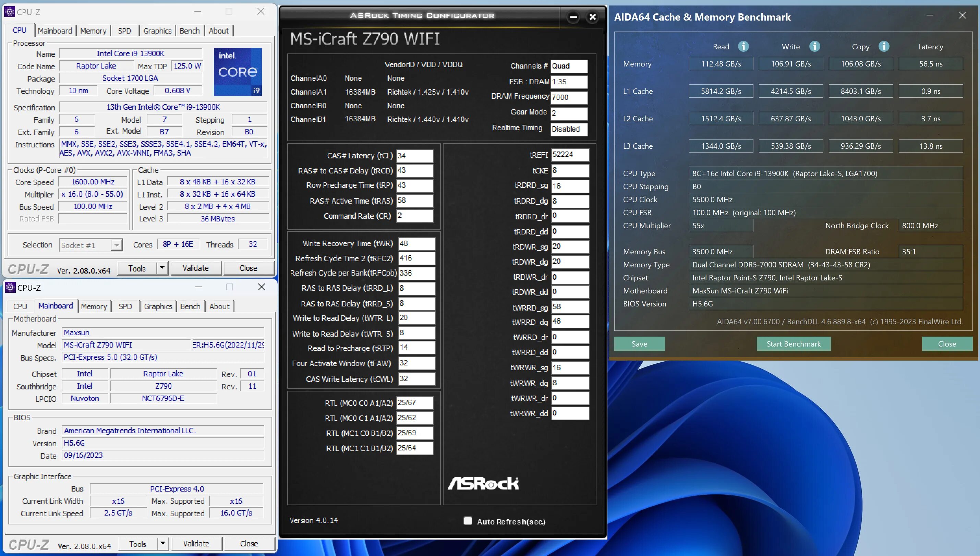Minimize the bottom CPU-Z Mainboard window
The width and height of the screenshot is (980, 556).
[198, 287]
